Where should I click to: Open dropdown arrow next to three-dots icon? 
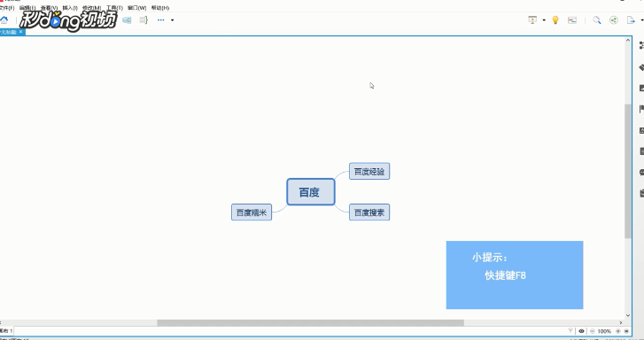pos(172,20)
